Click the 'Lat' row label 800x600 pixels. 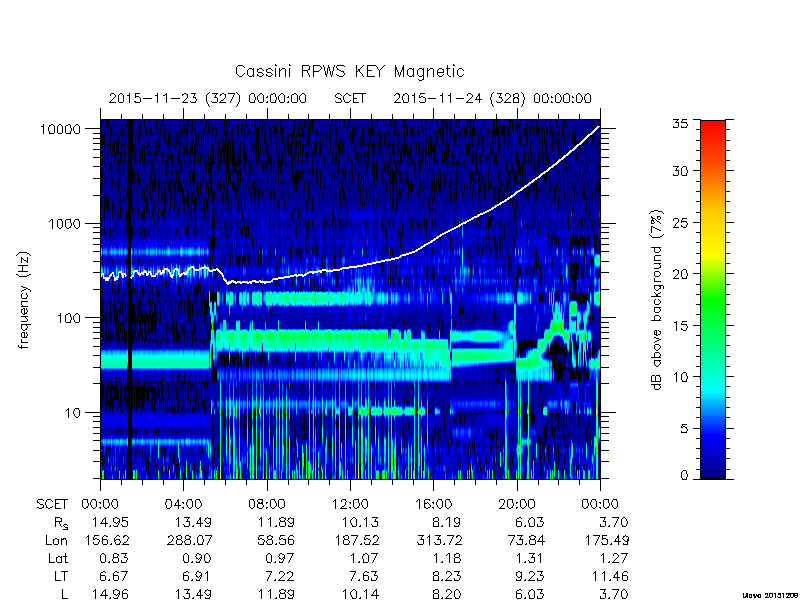(58, 558)
